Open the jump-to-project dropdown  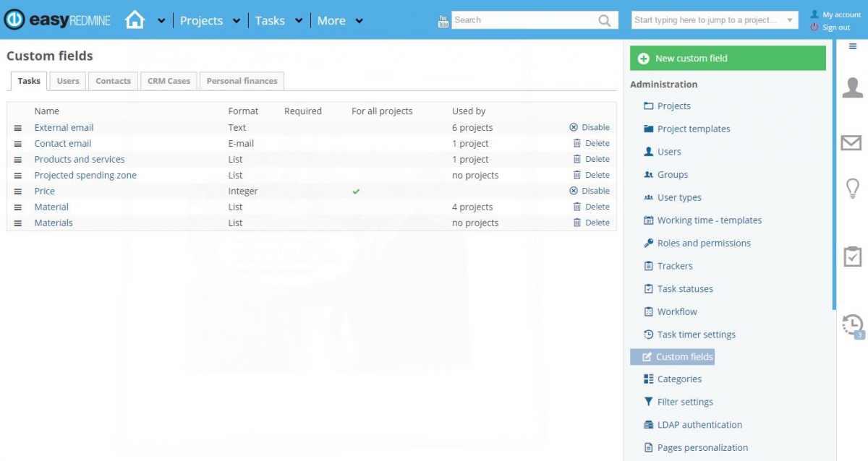coord(788,20)
